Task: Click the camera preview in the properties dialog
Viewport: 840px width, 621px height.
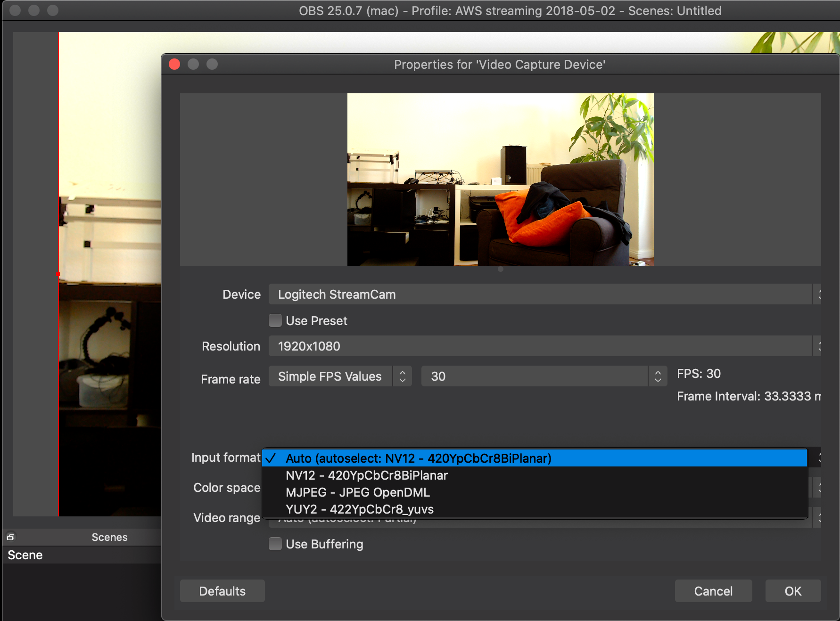Action: tap(500, 179)
